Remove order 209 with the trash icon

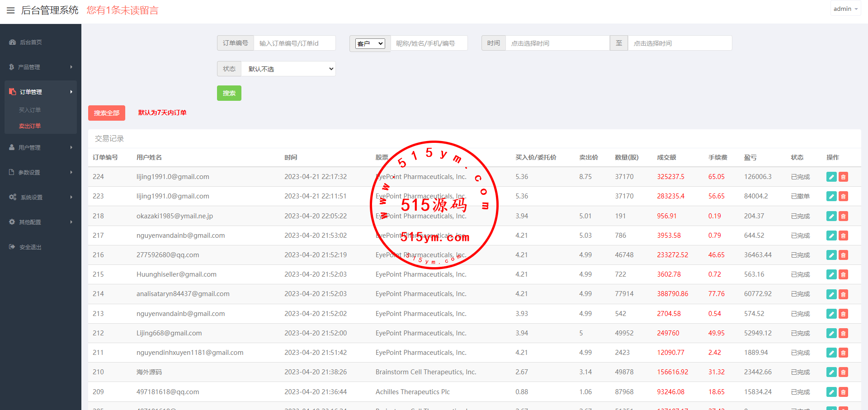[843, 392]
